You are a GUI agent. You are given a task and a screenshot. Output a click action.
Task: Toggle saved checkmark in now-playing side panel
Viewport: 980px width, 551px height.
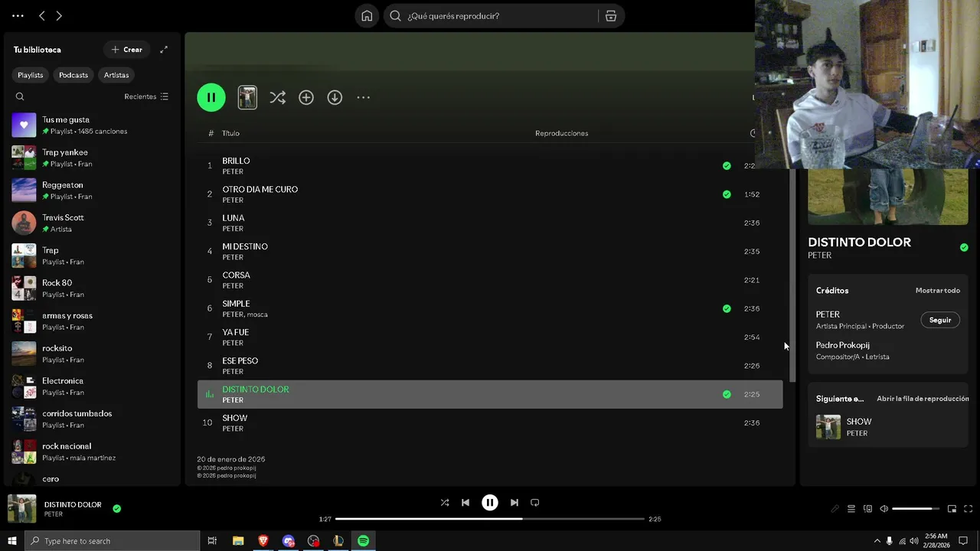964,247
